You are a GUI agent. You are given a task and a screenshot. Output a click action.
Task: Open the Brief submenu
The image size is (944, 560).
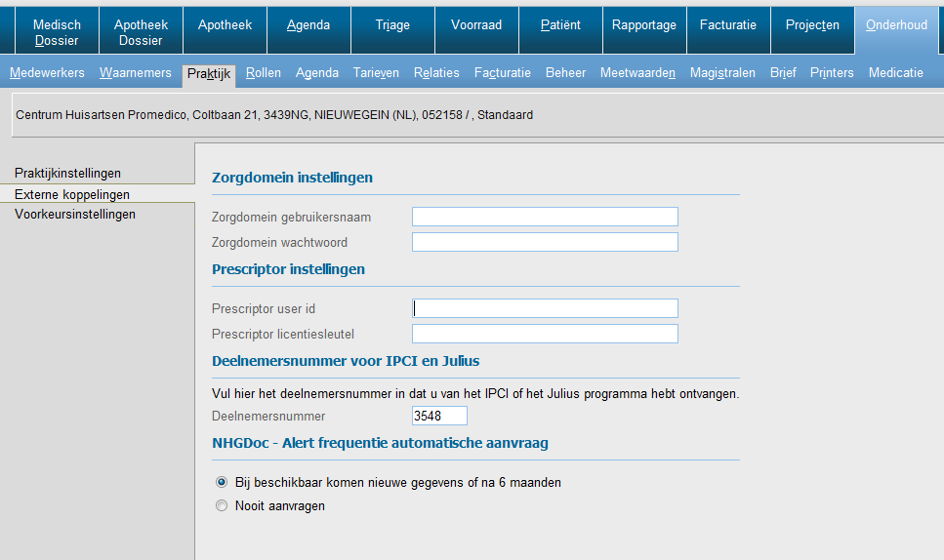coord(783,73)
